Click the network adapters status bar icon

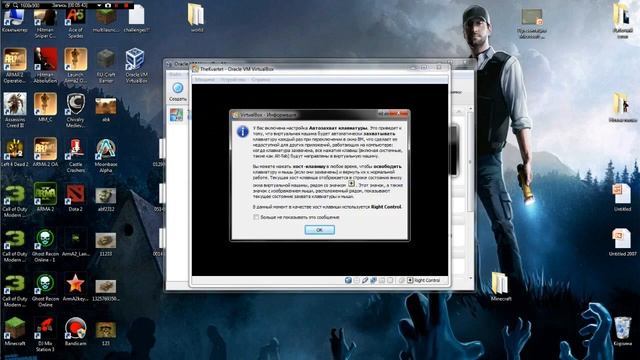click(373, 280)
